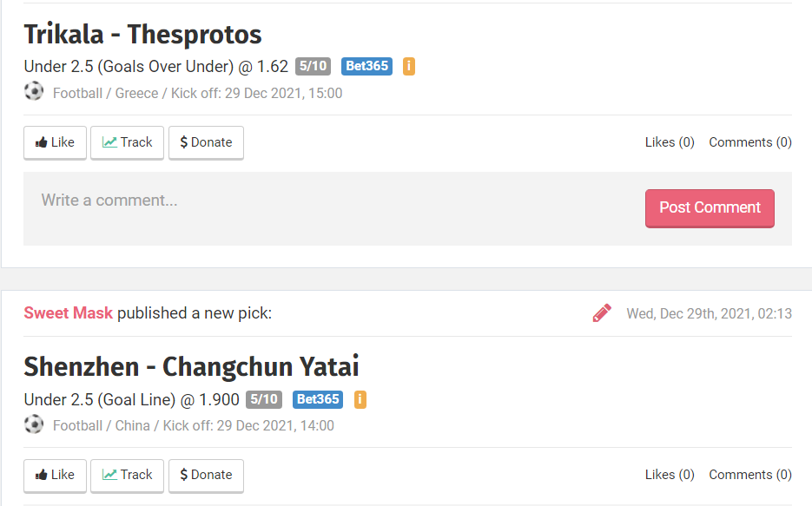Click the orange info icon beside Trikala pick
This screenshot has width=812, height=506.
(x=409, y=66)
